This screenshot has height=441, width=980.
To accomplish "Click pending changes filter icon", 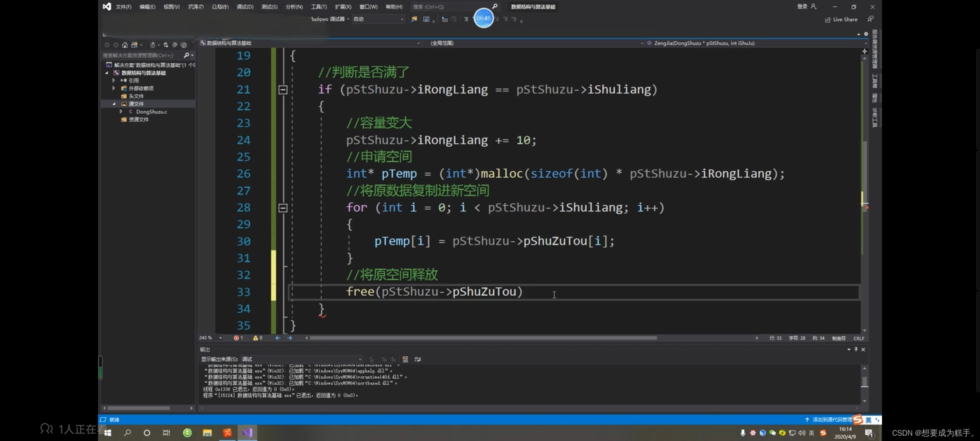I will (153, 45).
